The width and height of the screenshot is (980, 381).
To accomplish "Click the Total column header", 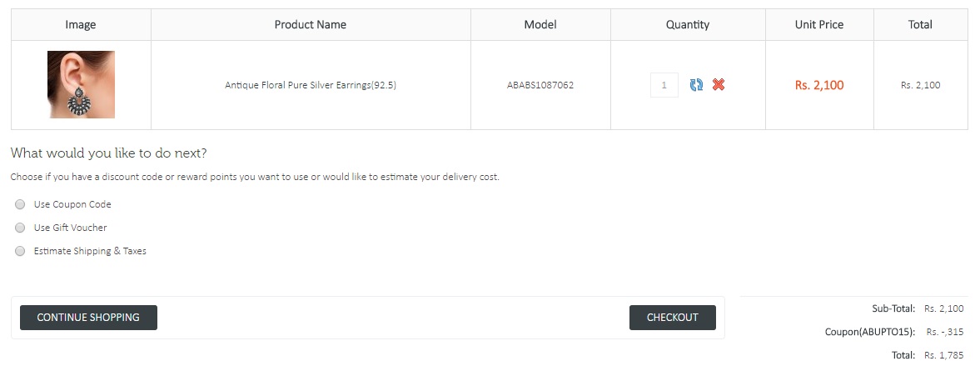I will pyautogui.click(x=920, y=25).
